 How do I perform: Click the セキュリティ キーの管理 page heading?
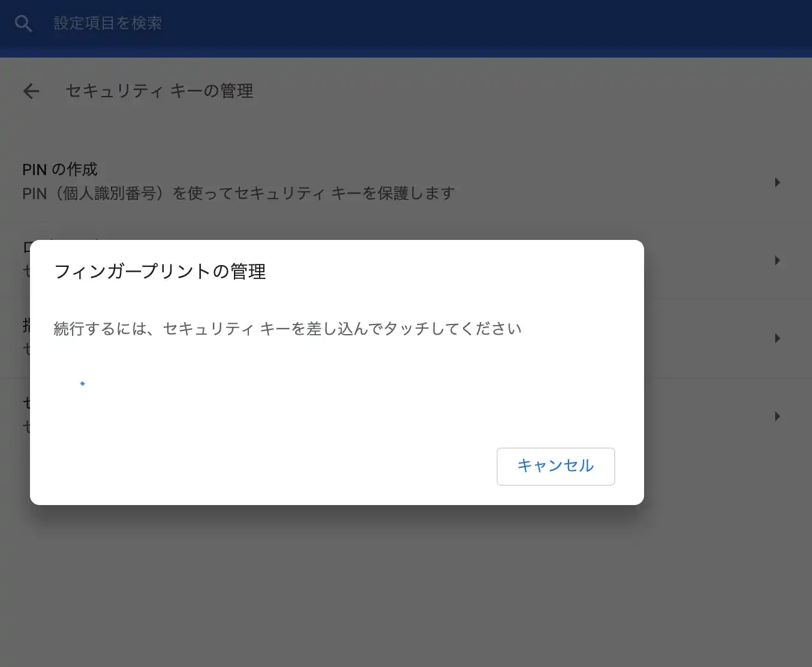[159, 91]
